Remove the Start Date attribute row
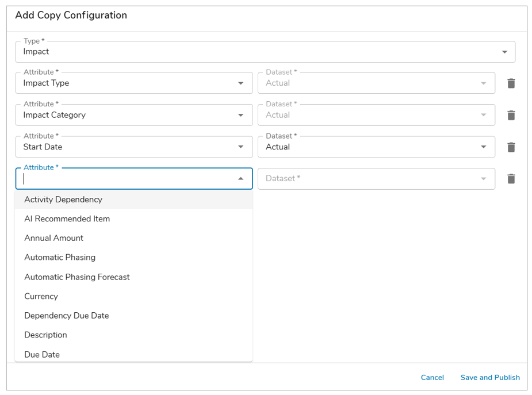The width and height of the screenshot is (532, 395). [511, 147]
